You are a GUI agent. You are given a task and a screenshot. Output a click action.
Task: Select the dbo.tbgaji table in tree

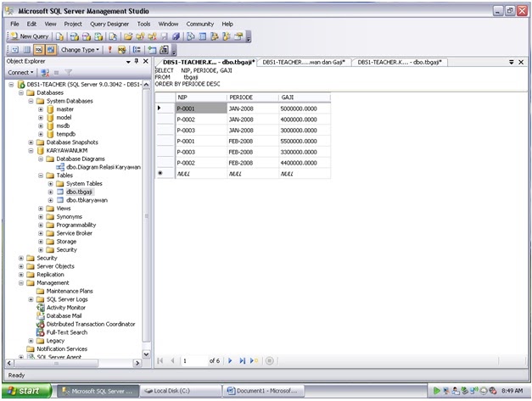(x=79, y=192)
